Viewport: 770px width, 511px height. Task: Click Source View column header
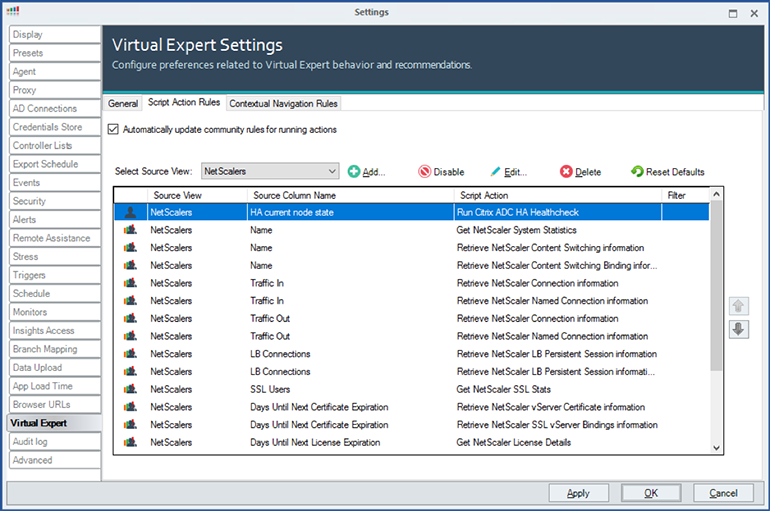click(x=197, y=195)
